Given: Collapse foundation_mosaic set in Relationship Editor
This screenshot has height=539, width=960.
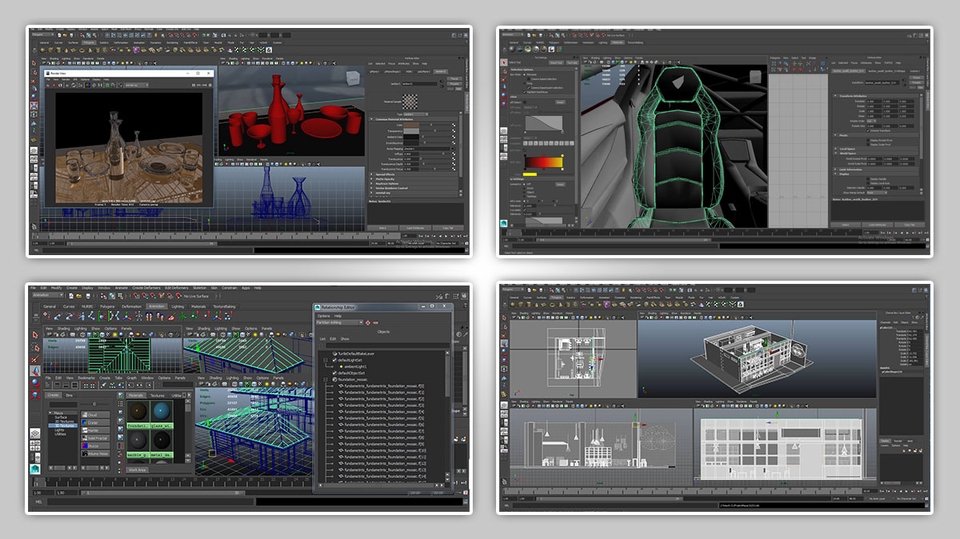Looking at the screenshot, I should 326,379.
